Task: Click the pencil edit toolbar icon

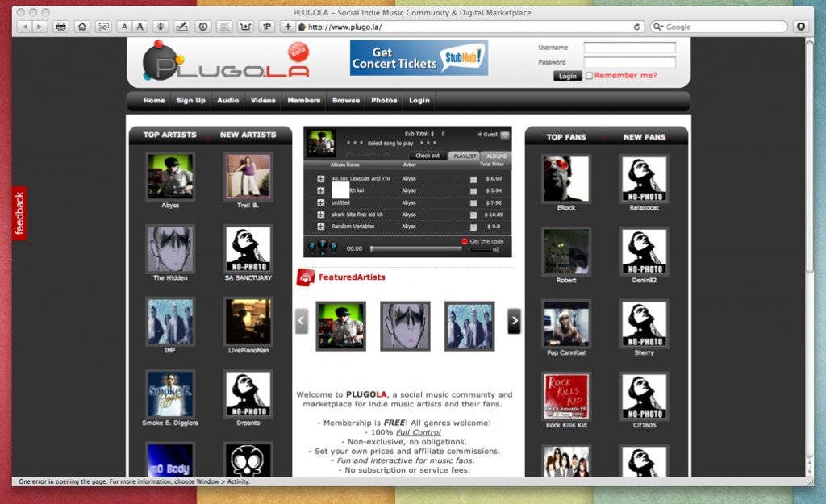Action: click(x=181, y=27)
